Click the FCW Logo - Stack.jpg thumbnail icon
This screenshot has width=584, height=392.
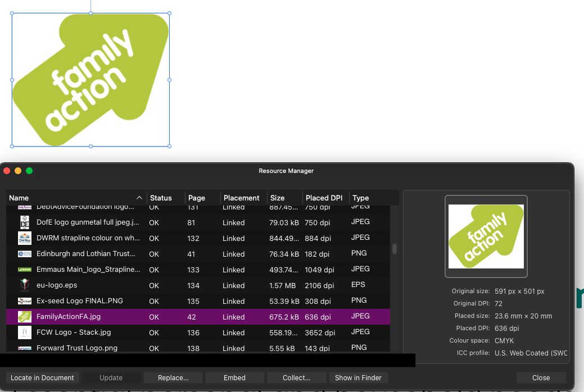click(25, 332)
